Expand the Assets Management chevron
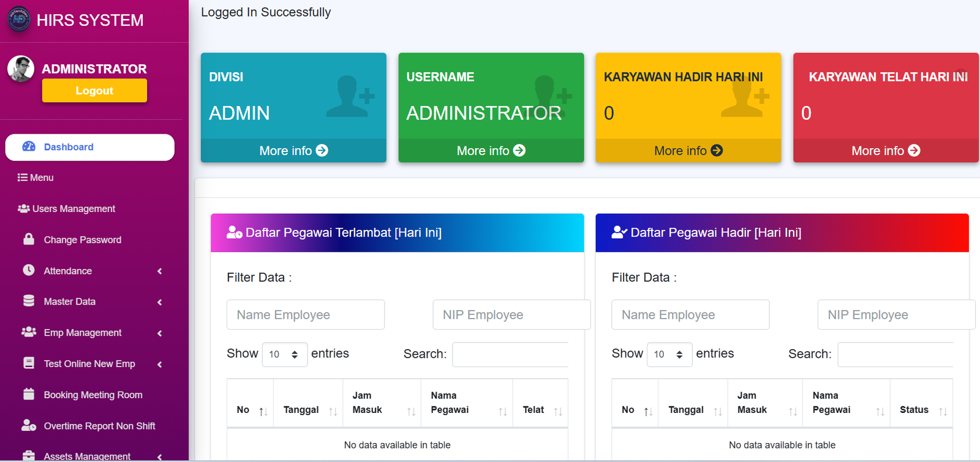 (x=160, y=456)
